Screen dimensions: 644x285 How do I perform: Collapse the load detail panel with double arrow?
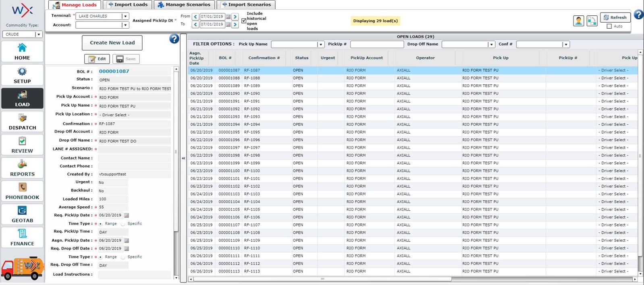183,158
